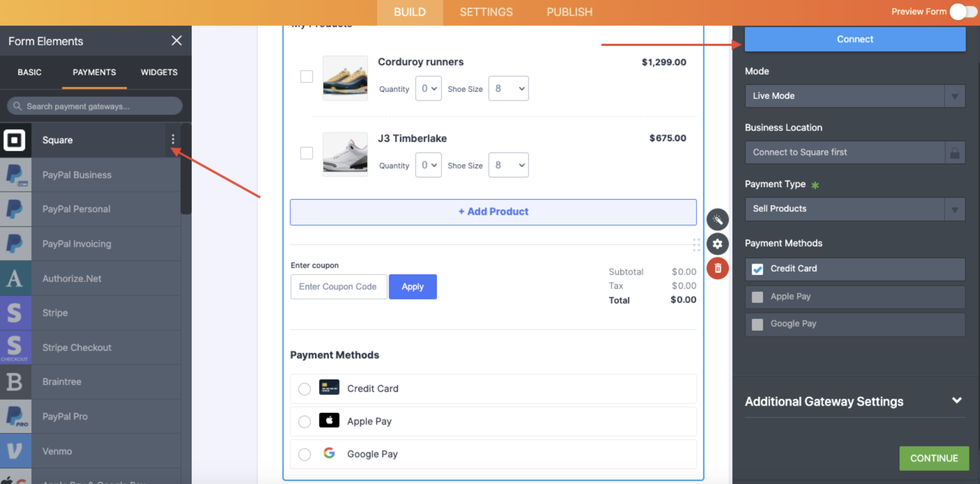Click the blue Connect button
The height and width of the screenshot is (484, 980).
[855, 39]
